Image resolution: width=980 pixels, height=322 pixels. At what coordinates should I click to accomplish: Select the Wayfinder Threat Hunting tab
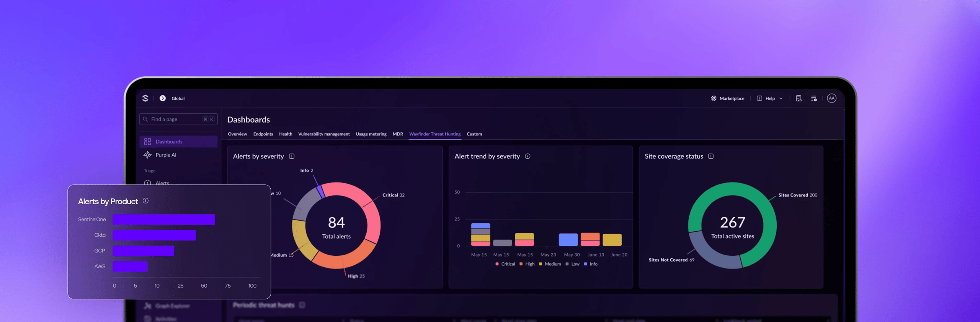click(435, 134)
